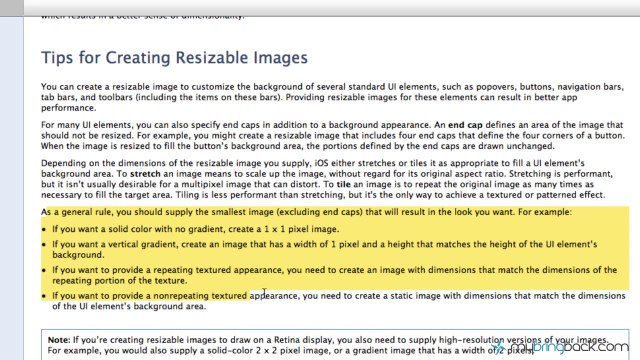This screenshot has width=640, height=360.
Task: Click the paragraph starting "You can create a resizable image"
Action: click(x=332, y=97)
